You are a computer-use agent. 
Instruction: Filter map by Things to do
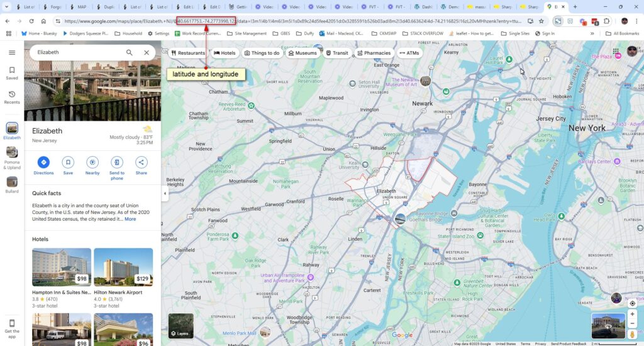(262, 53)
